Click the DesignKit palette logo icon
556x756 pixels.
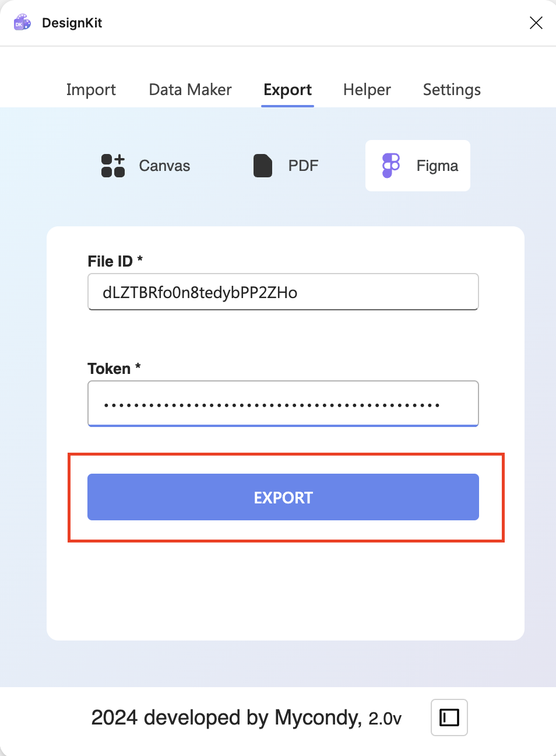(22, 23)
